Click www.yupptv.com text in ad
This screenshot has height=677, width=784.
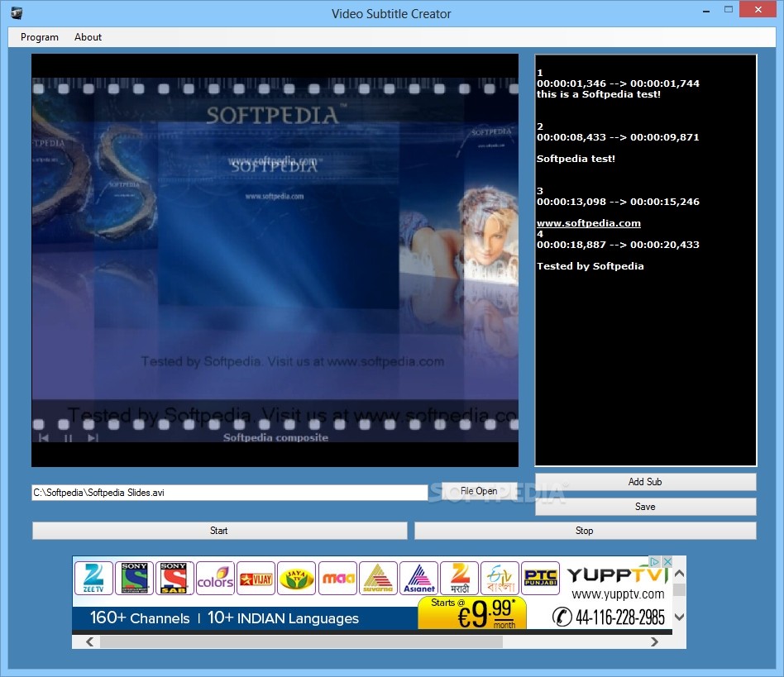[618, 594]
